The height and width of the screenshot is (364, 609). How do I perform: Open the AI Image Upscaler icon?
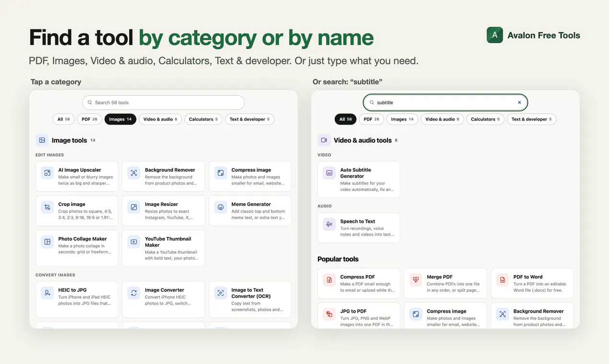47,173
